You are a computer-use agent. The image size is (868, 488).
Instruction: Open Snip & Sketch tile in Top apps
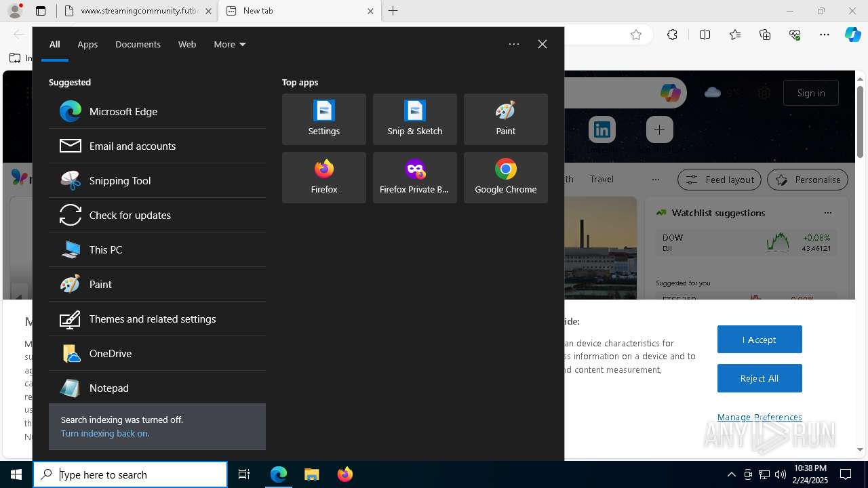coord(415,119)
